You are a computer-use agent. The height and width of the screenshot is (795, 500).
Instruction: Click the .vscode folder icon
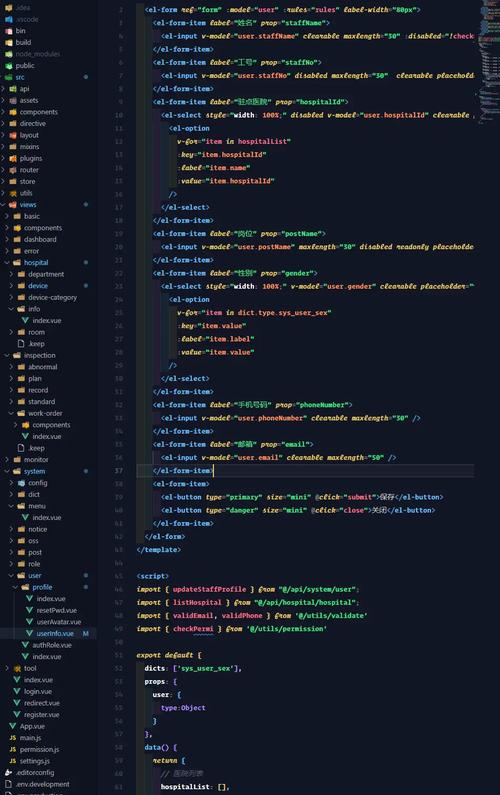[x=9, y=19]
